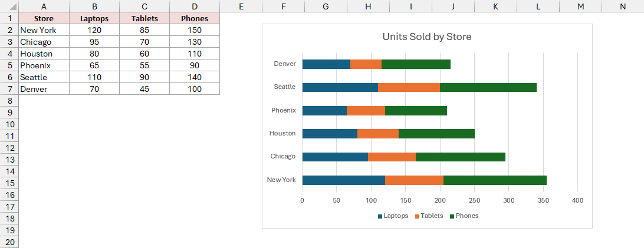644x248 pixels.
Task: Click the Tablets legend entry
Action: (x=429, y=216)
